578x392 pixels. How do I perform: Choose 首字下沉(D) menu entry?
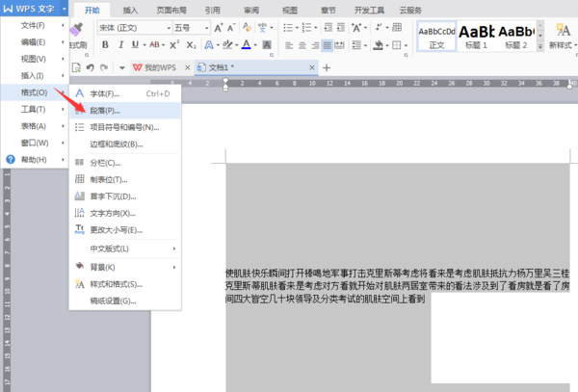click(125, 196)
